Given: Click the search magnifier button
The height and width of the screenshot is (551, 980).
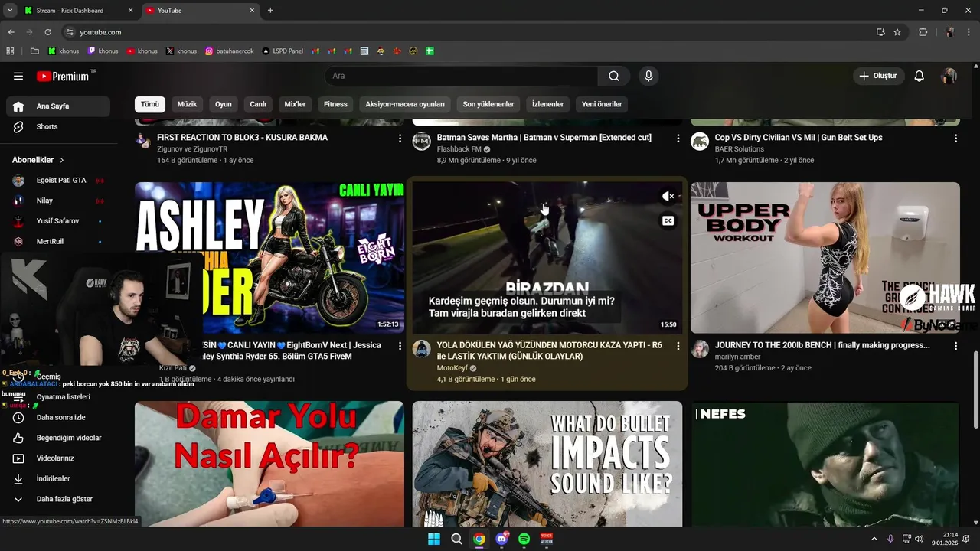Looking at the screenshot, I should coord(614,76).
